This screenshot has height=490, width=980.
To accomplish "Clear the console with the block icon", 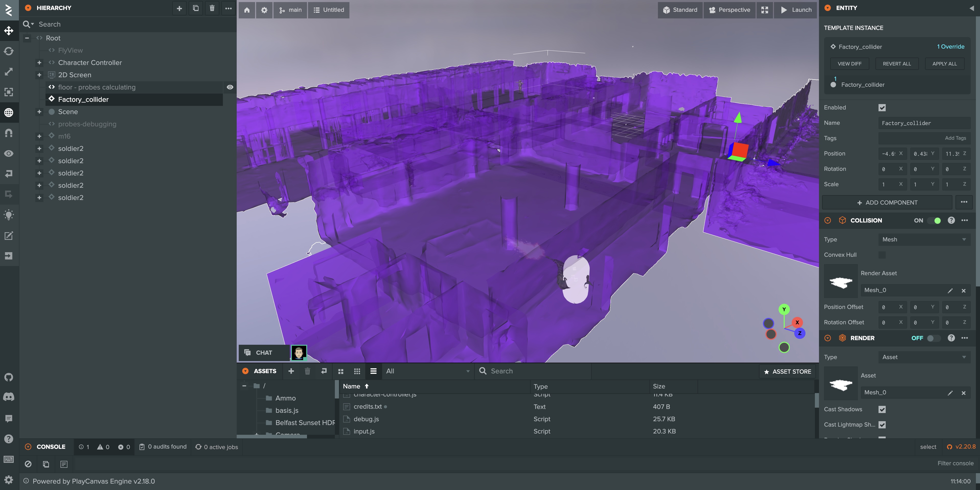I will pos(29,464).
